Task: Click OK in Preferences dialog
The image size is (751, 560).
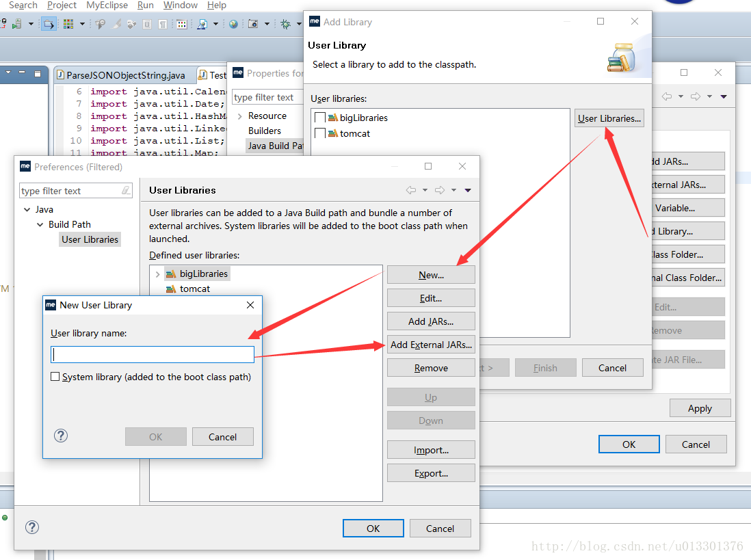Action: (x=373, y=529)
